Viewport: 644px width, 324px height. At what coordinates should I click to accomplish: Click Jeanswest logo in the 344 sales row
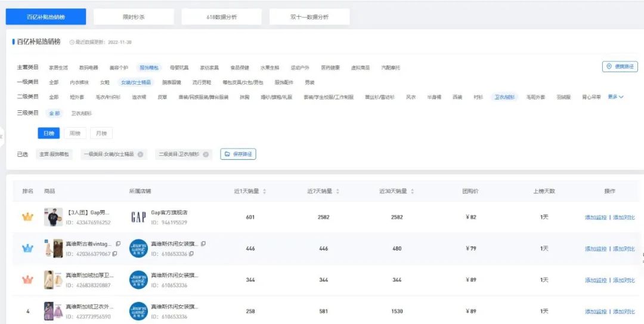138,280
